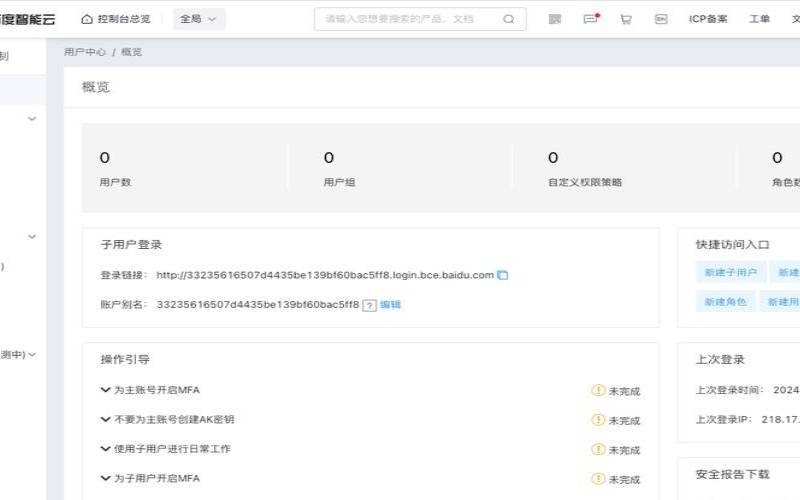Open the 全局 region dropdown
Screen dimensions: 800x500
click(x=198, y=19)
